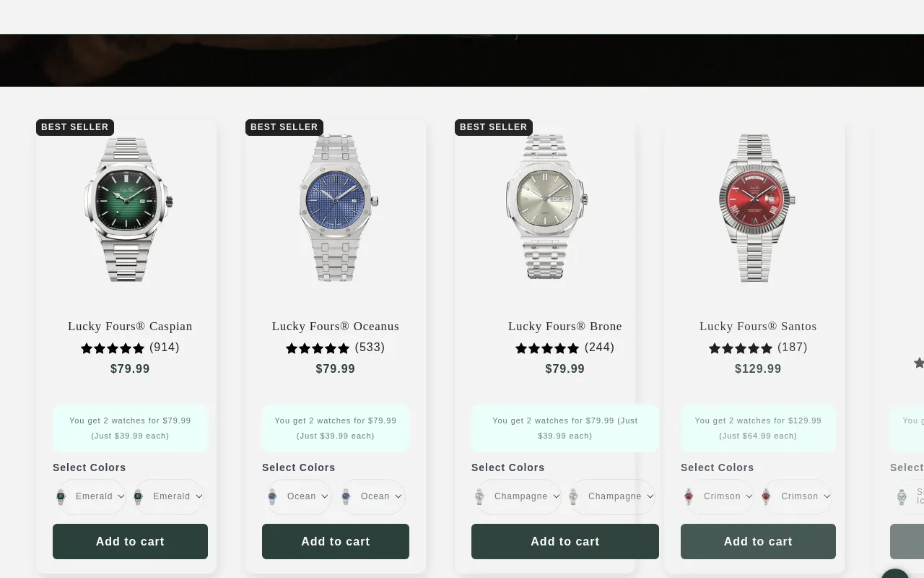Expand second Ocean color dropdown for Oceanus
This screenshot has height=578, width=924.
click(372, 496)
